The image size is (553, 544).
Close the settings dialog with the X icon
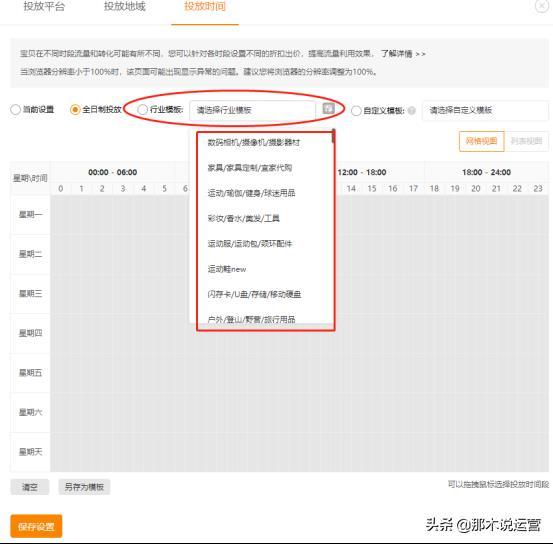542,6
